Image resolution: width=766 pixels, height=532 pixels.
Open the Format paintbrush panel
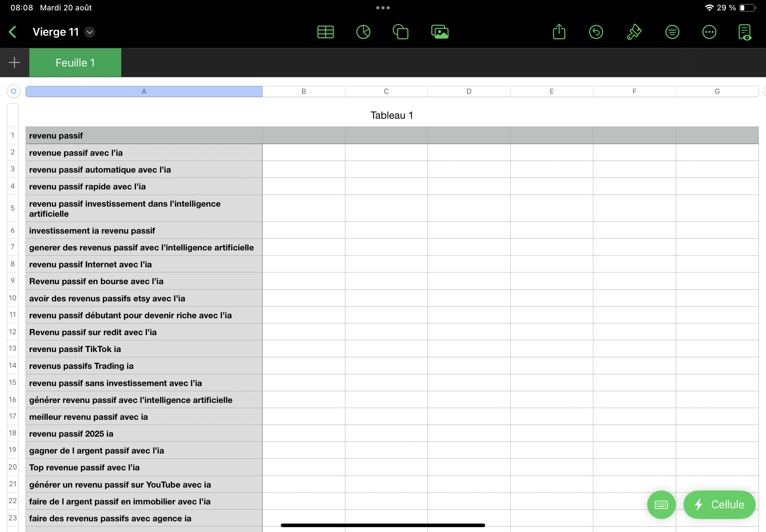click(x=634, y=32)
